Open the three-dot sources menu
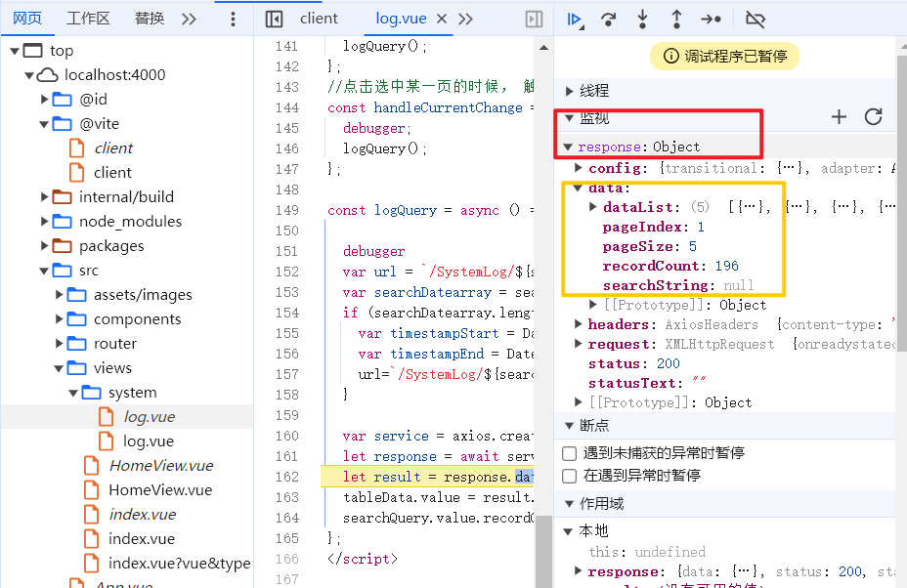Viewport: 907px width, 588px height. tap(234, 20)
